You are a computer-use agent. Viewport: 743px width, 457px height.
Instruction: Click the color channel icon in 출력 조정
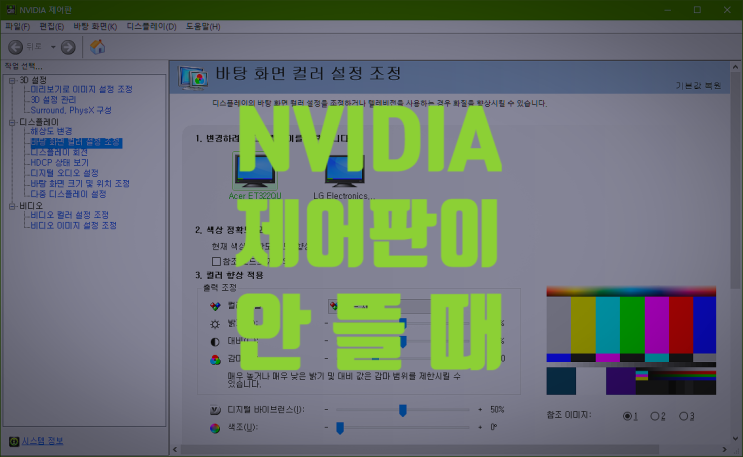(x=215, y=306)
